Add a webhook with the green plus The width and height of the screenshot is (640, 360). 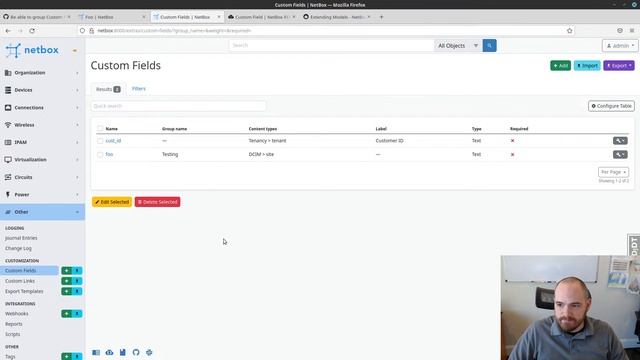tap(67, 313)
